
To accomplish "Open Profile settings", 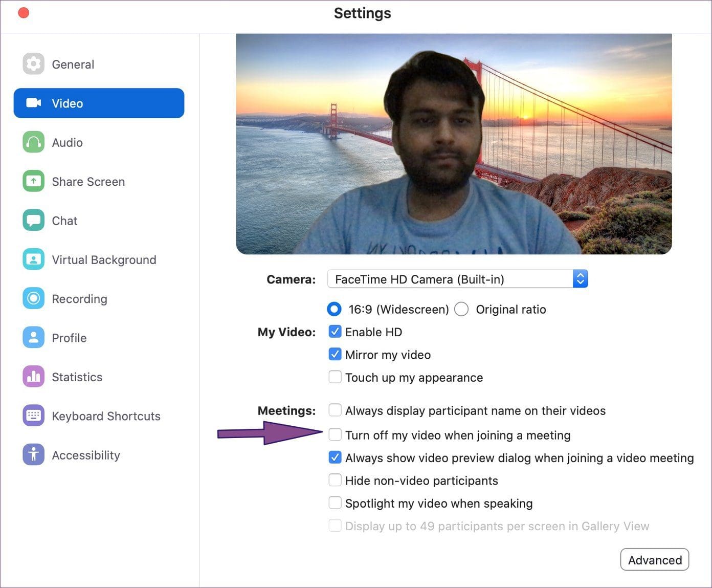I will 99,337.
